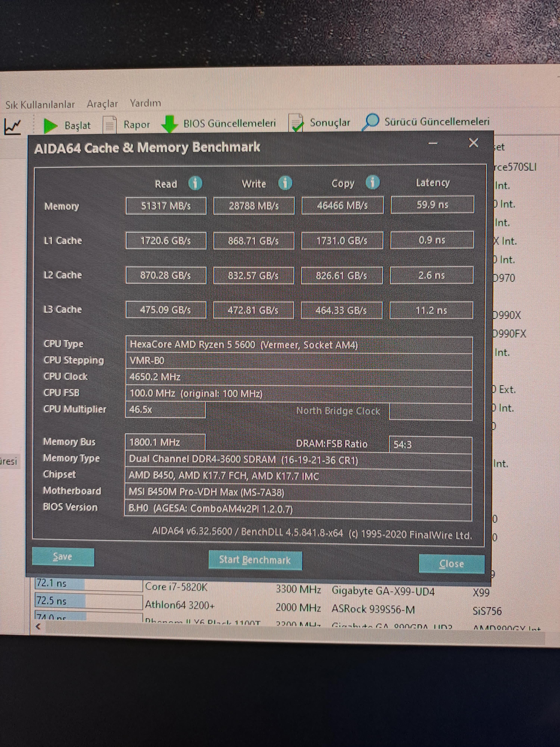Screen dimensions: 560x747
Task: Click BIOS Version value B.H0
Action: tap(298, 510)
